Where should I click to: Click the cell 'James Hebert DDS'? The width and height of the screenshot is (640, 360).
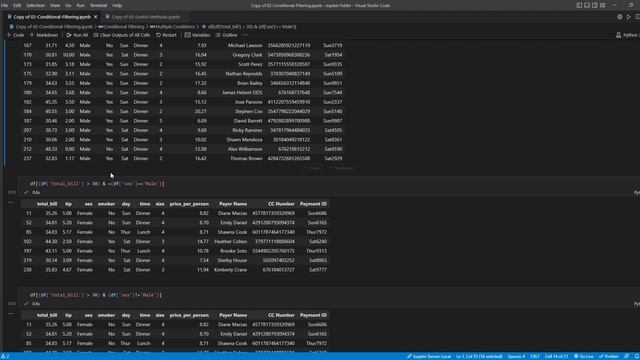[242, 92]
